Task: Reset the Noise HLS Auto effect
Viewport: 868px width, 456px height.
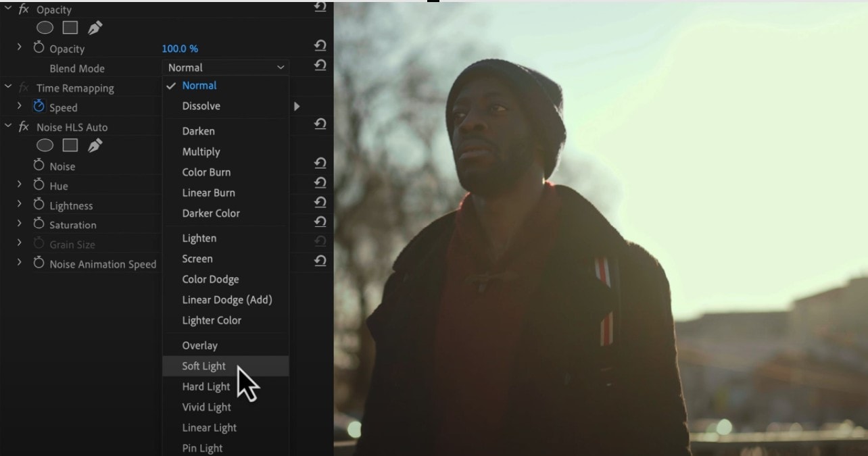Action: click(x=320, y=124)
